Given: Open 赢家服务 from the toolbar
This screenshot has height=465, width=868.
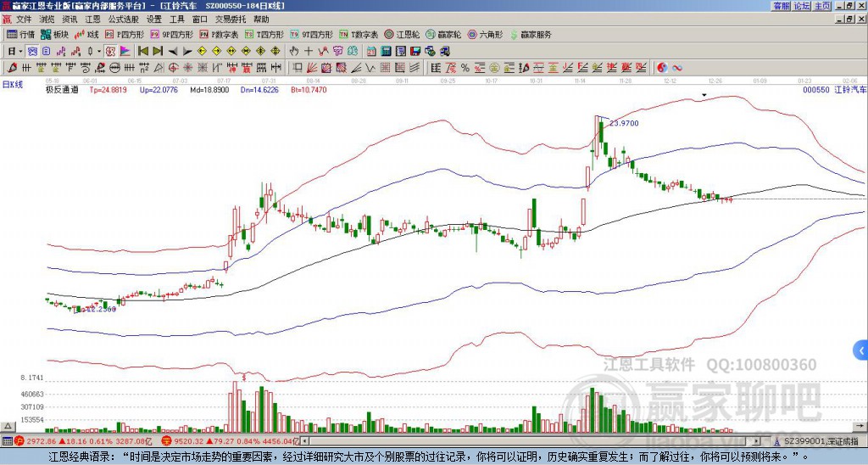Looking at the screenshot, I should pyautogui.click(x=531, y=34).
